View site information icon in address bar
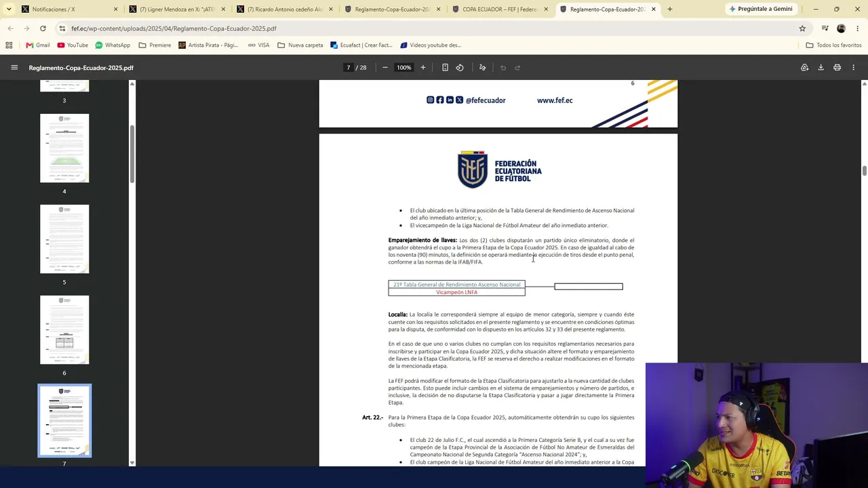Image resolution: width=868 pixels, height=488 pixels. [x=62, y=28]
